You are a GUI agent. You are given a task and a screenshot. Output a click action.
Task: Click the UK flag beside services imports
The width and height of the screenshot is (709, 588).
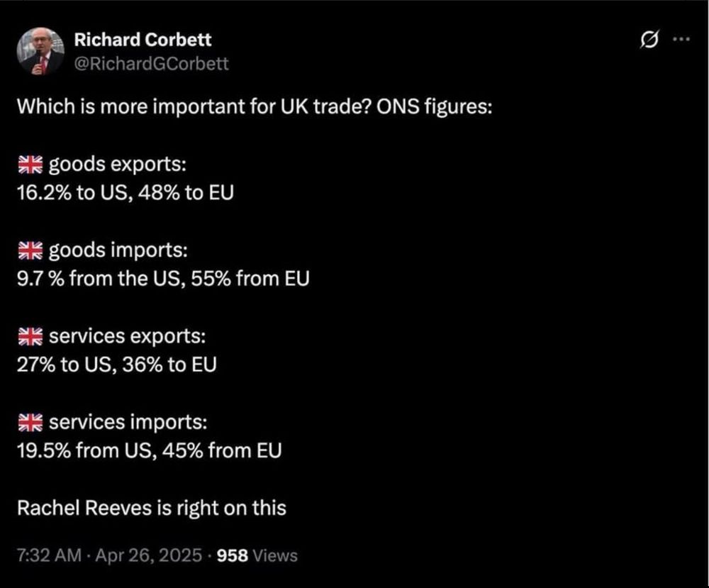click(x=30, y=423)
